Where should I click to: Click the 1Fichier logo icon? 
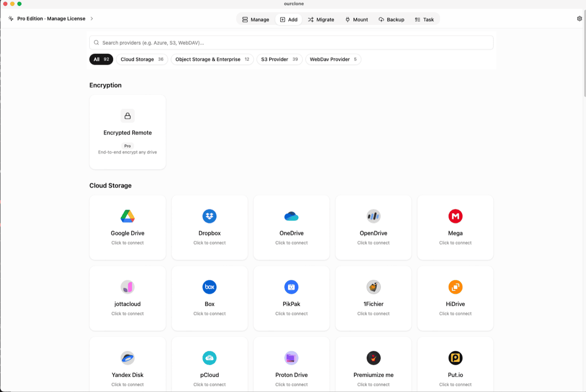tap(374, 287)
